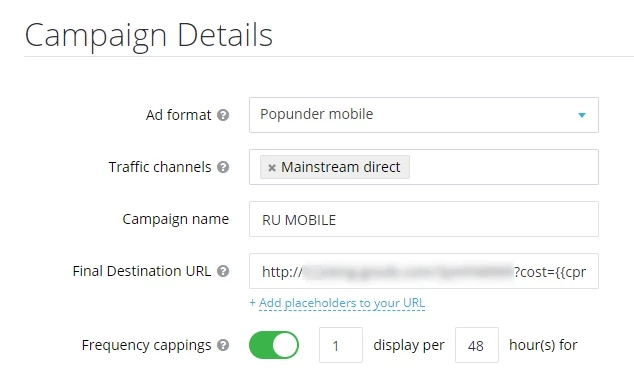Click the Mainstream direct tag label
The image size is (634, 384).
pos(340,167)
